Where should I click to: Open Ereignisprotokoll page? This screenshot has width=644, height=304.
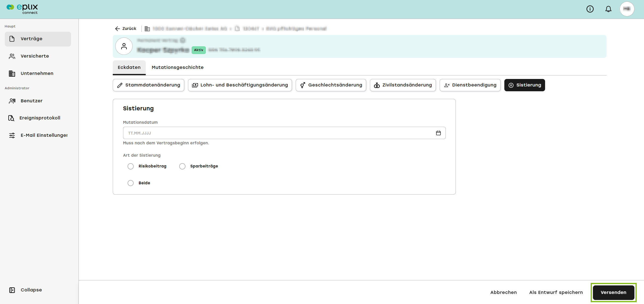point(38,118)
